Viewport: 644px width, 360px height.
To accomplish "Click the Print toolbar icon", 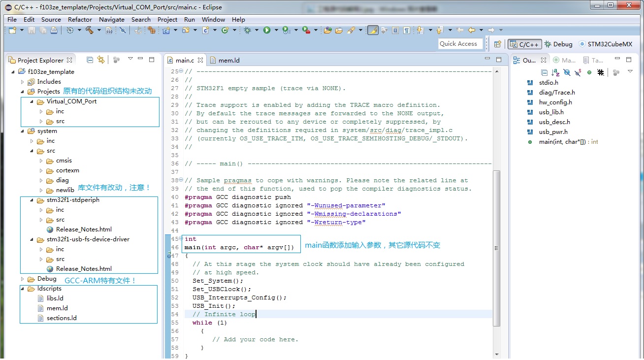I will point(54,30).
